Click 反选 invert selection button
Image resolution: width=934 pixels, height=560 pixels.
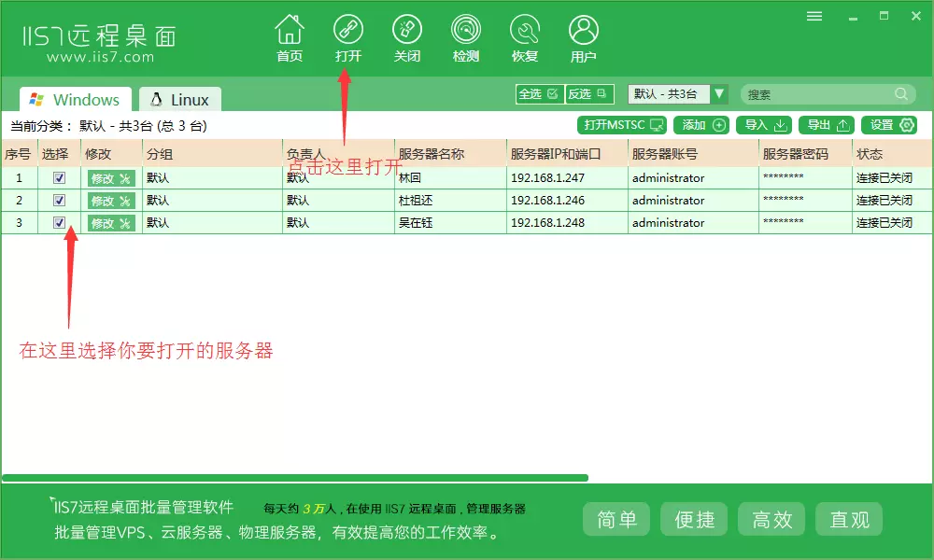(588, 94)
